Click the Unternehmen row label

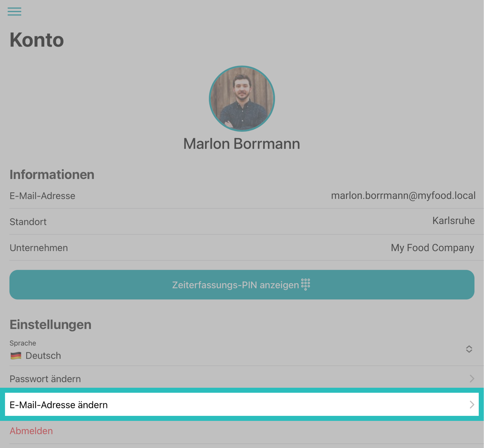point(39,248)
